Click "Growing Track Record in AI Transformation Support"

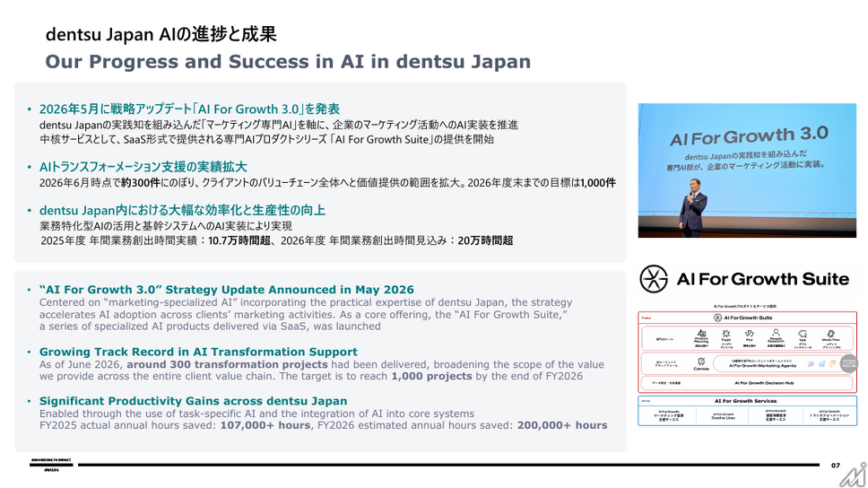tap(198, 352)
